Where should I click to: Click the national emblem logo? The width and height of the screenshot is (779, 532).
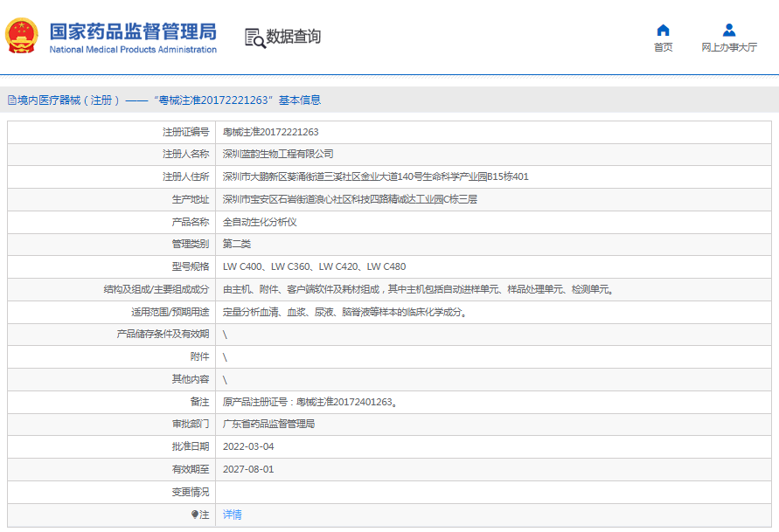click(21, 36)
